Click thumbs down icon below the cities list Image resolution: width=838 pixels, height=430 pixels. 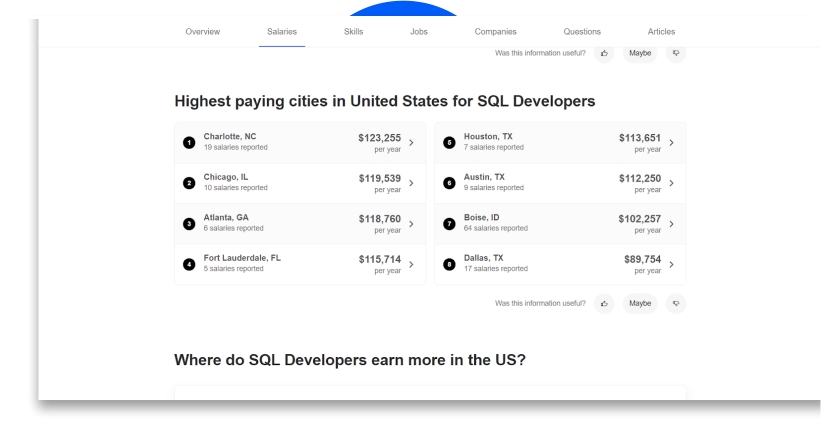(675, 301)
